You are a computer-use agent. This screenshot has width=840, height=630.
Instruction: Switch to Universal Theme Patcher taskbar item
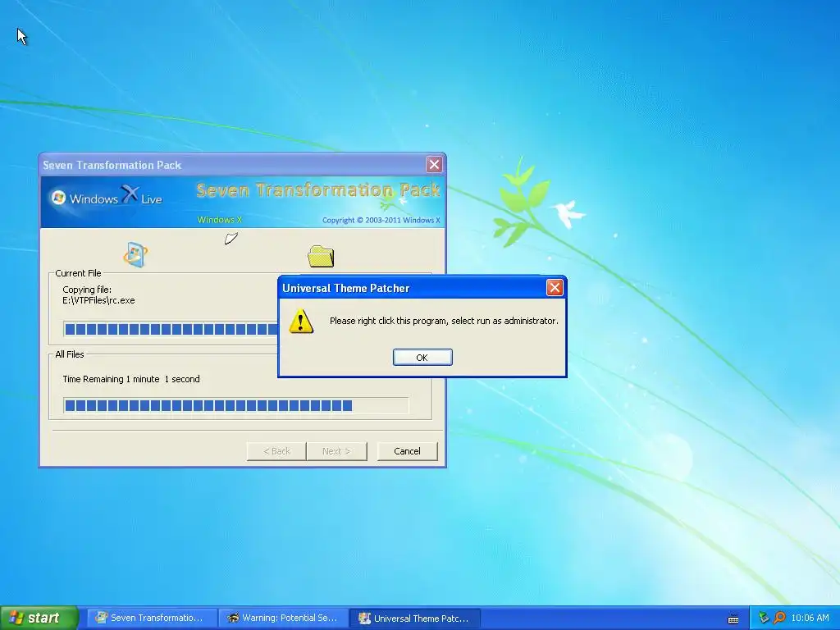click(x=414, y=619)
